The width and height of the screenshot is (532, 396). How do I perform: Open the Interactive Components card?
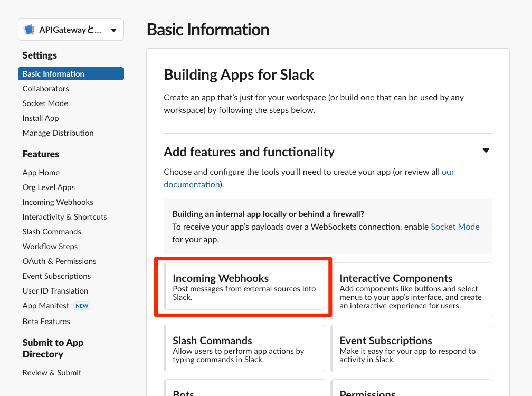click(x=411, y=290)
